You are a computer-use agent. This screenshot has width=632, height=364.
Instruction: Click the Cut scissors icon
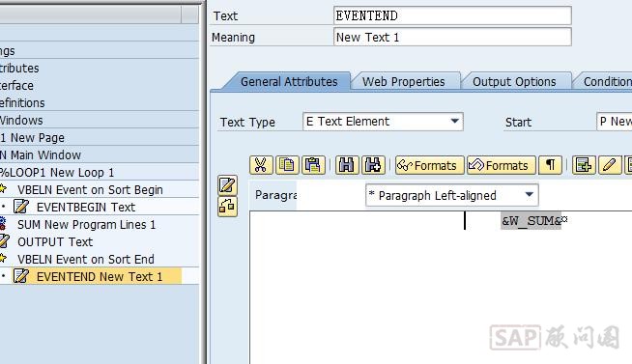click(261, 165)
